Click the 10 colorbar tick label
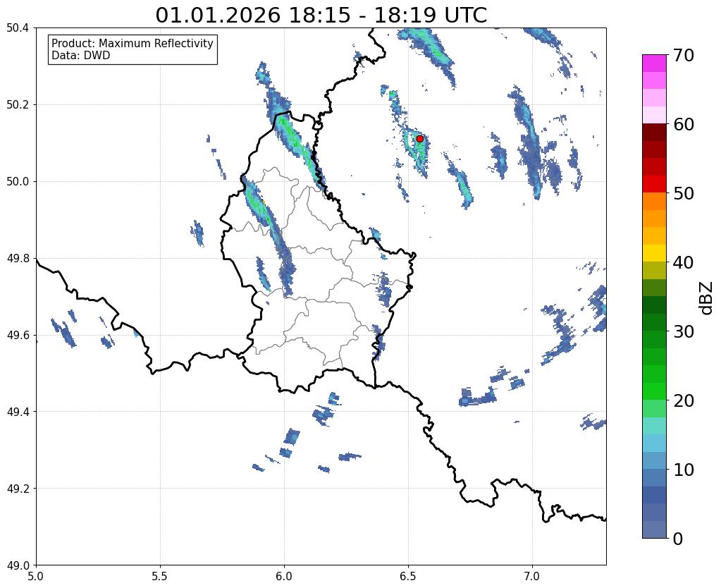This screenshot has height=588, width=721. [684, 470]
